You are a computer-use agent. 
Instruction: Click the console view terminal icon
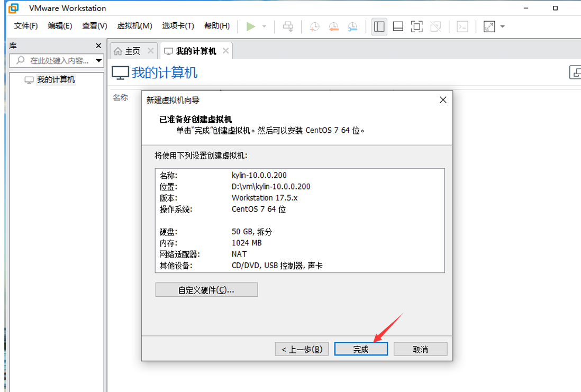click(x=462, y=26)
